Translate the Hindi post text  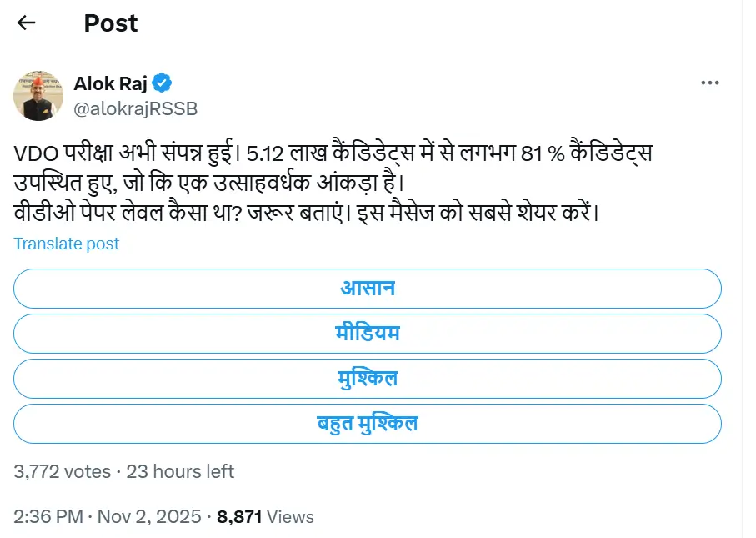pos(66,244)
